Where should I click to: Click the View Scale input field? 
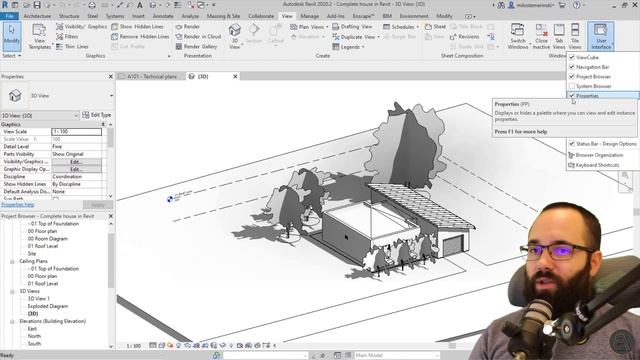76,131
